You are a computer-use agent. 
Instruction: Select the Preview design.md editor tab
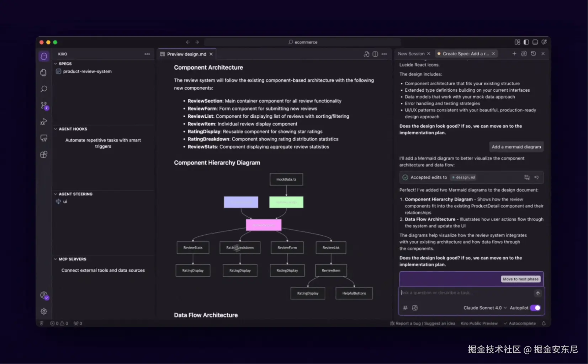(x=186, y=54)
